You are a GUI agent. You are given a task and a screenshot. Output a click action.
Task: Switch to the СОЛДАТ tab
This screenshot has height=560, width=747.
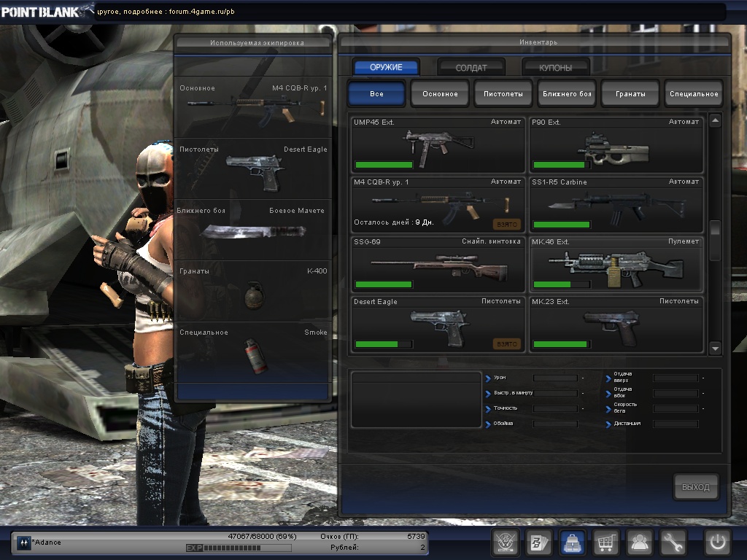[471, 68]
